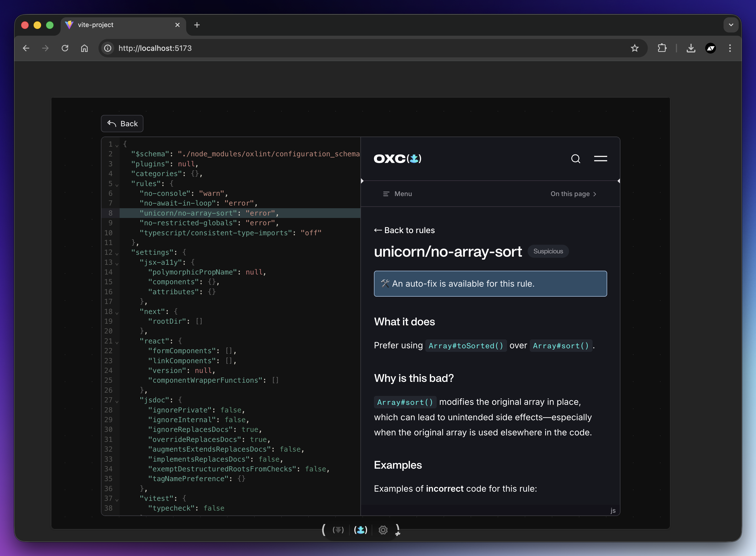Click the Back button above the editor
This screenshot has height=556, width=756.
122,124
